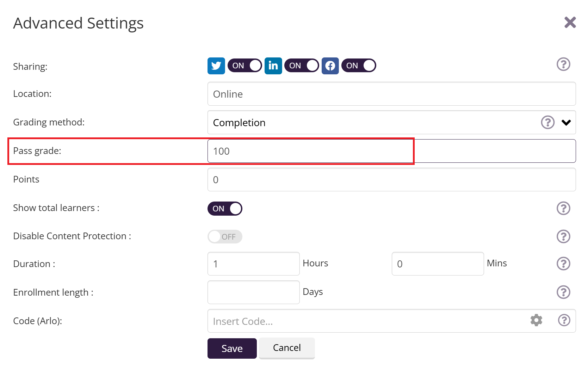Click the Pass grade input field
This screenshot has width=588, height=377.
pyautogui.click(x=391, y=151)
